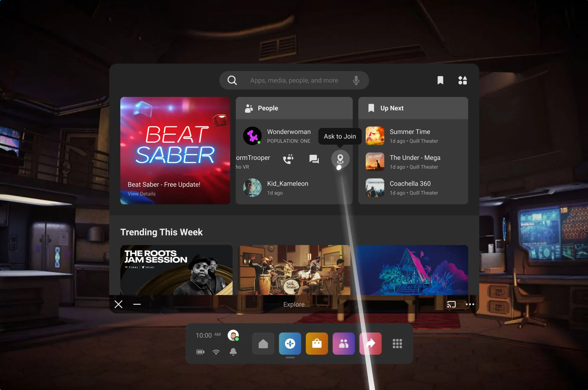Click the search input field
This screenshot has height=390, width=588.
click(294, 80)
